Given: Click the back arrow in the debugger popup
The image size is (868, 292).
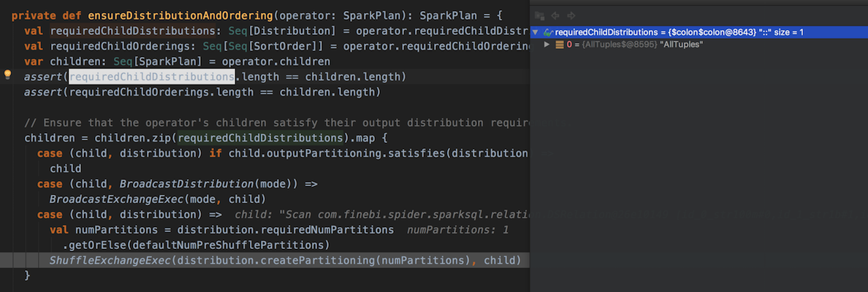Looking at the screenshot, I should click(x=555, y=15).
